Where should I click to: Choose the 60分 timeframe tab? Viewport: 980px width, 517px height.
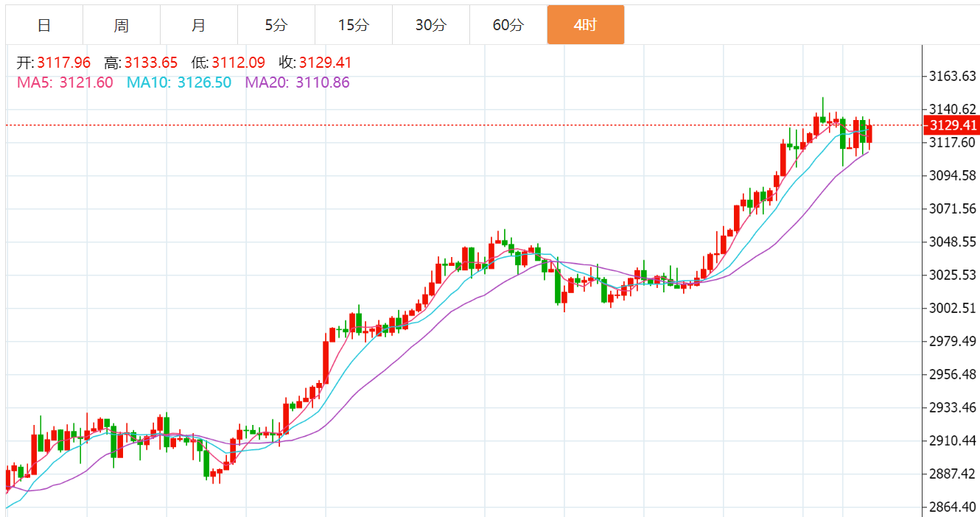pos(508,25)
